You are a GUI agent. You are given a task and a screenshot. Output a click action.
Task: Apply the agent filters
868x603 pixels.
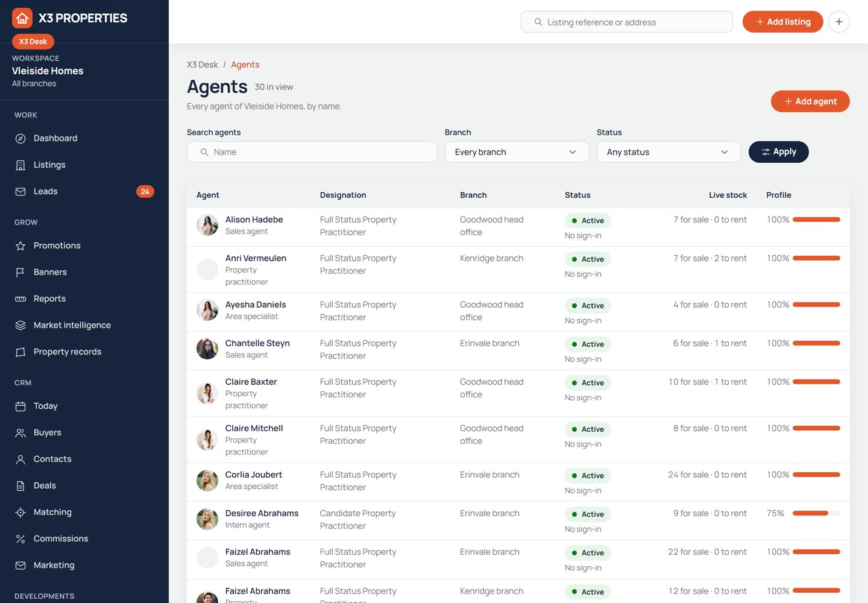(778, 152)
